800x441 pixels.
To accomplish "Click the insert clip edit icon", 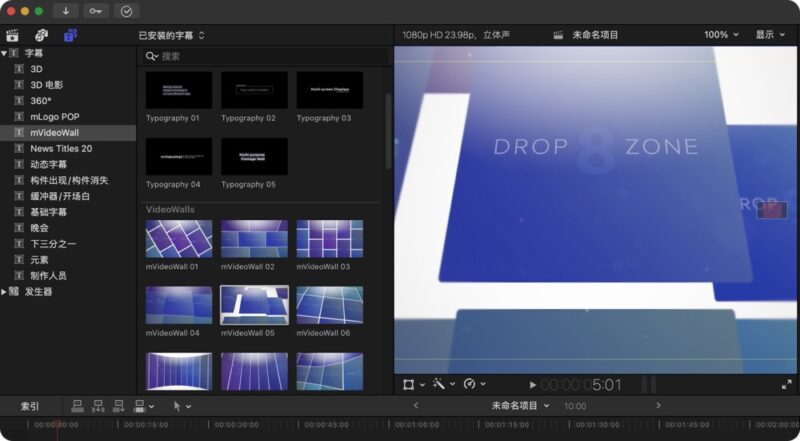I will coord(98,406).
